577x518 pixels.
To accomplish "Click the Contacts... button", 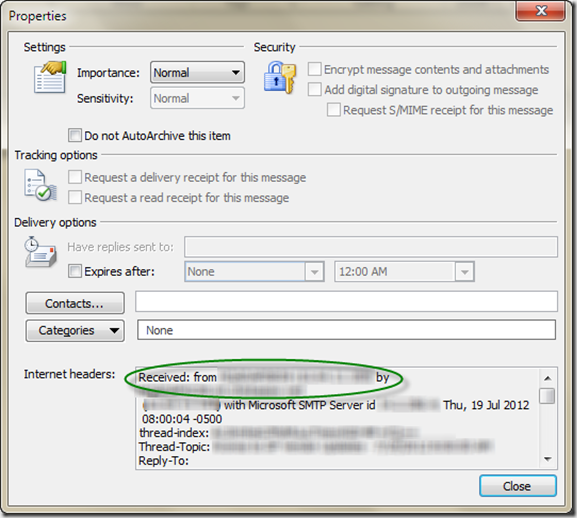I will point(75,303).
